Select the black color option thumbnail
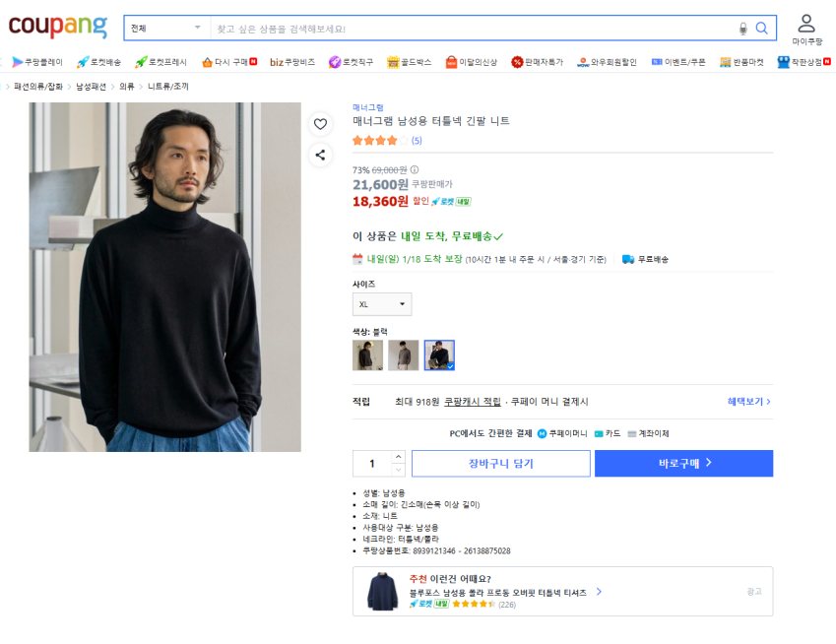The height and width of the screenshot is (644, 836). [439, 355]
